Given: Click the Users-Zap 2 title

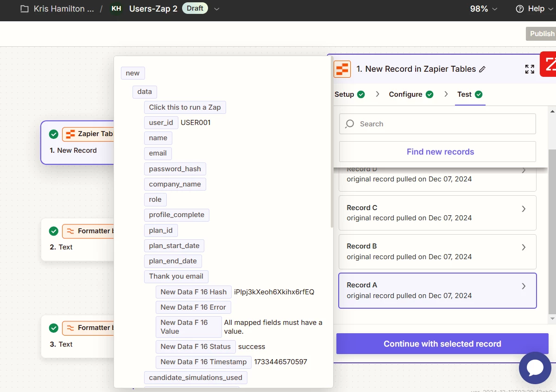Looking at the screenshot, I should coord(153,9).
